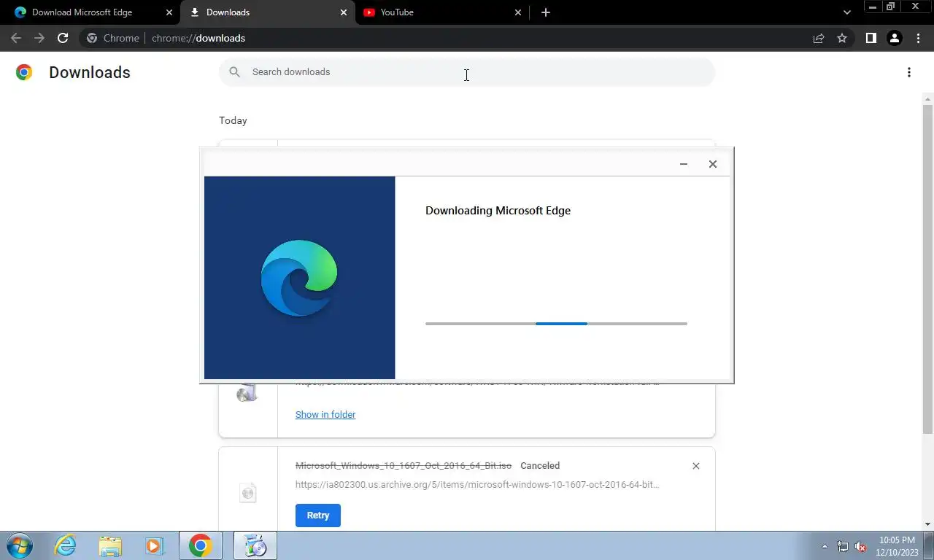Click Show in folder link
934x560 pixels.
point(325,414)
